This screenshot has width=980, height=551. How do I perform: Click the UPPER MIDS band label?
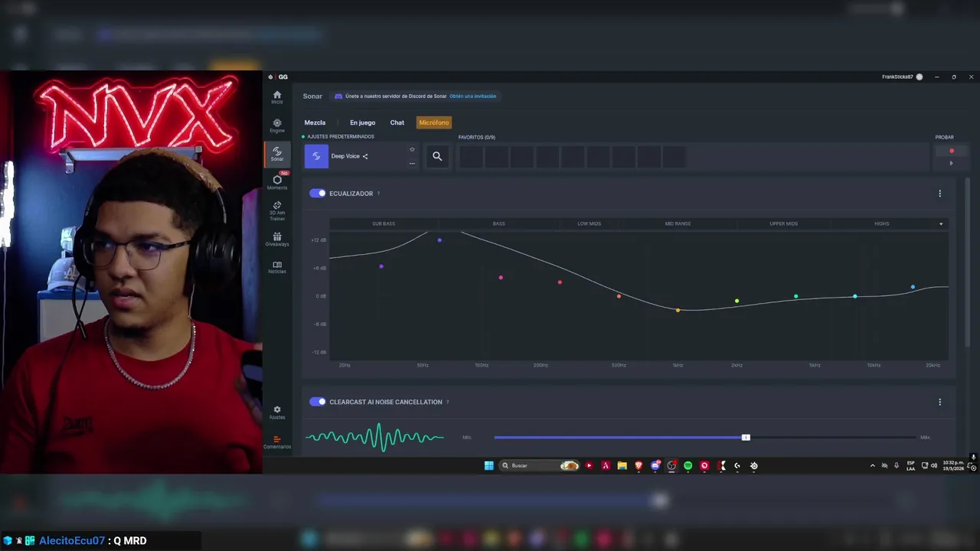783,223
